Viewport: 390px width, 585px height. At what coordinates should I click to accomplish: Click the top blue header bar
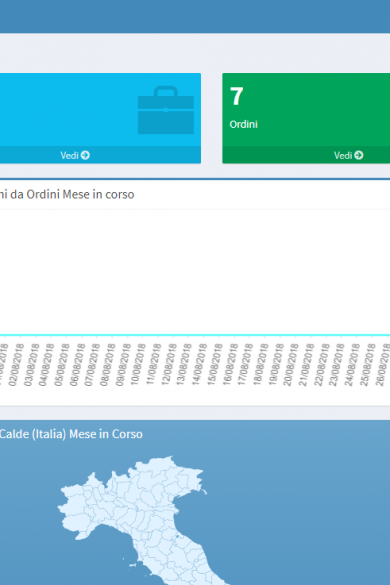(x=195, y=16)
